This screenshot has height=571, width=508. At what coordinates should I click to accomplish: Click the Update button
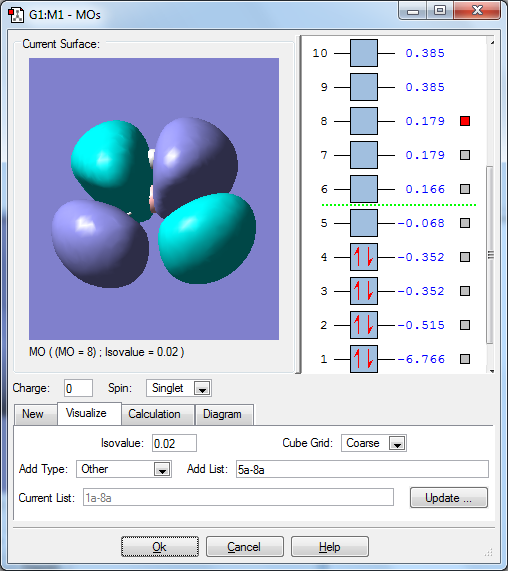tap(449, 498)
